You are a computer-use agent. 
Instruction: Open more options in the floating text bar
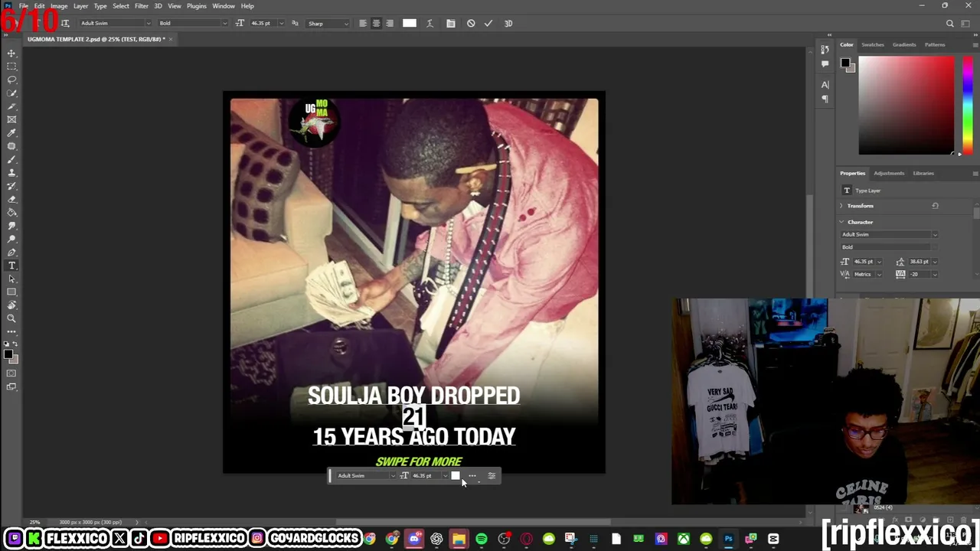point(472,476)
